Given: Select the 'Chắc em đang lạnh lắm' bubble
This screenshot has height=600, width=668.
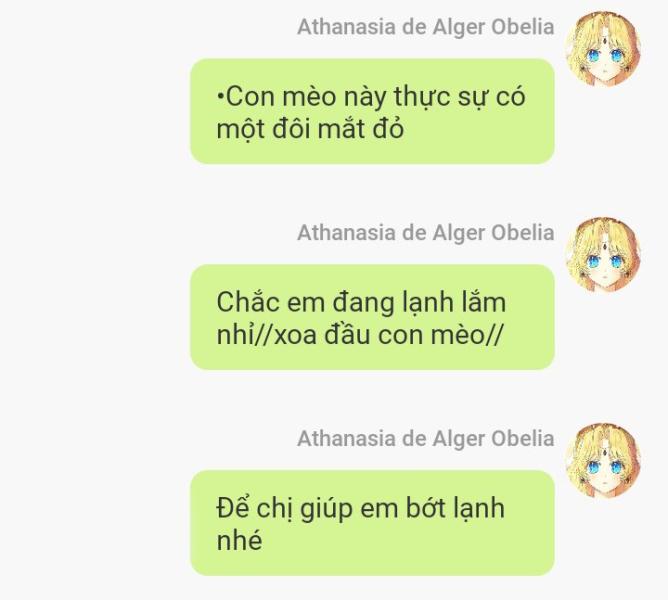Looking at the screenshot, I should click(x=372, y=317).
